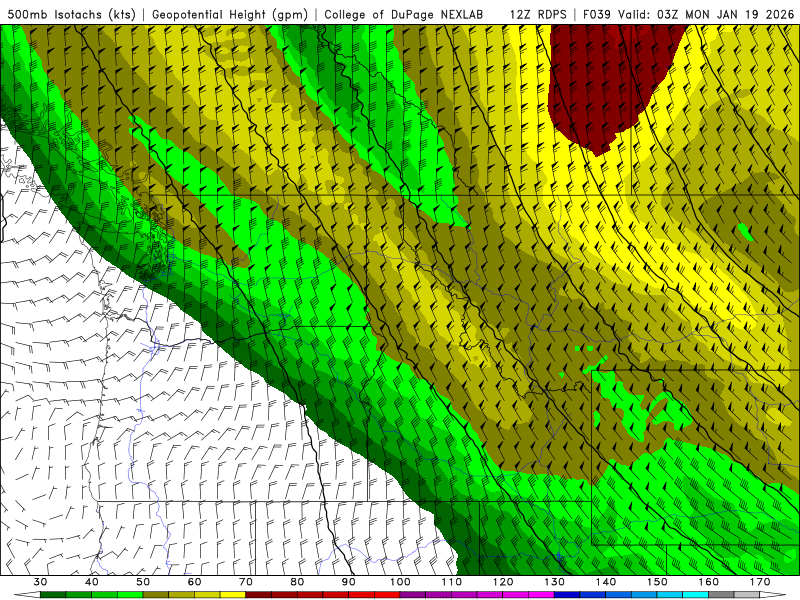Click the dark green swatch under the 30 label
Image resolution: width=800 pixels, height=600 pixels.
coord(53,595)
